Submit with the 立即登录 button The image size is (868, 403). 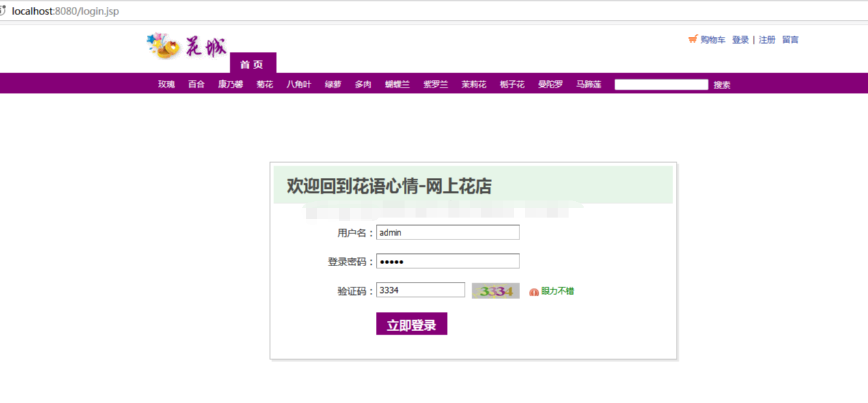point(411,324)
